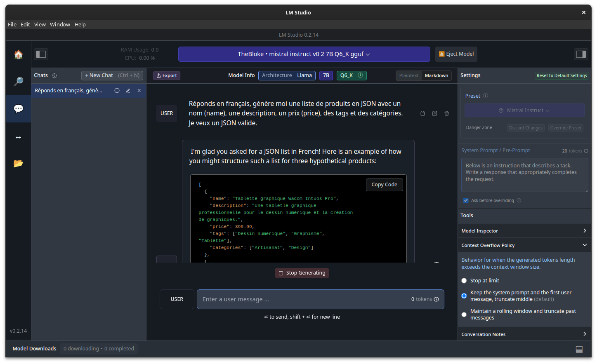The height and width of the screenshot is (364, 597).
Task: Go to the Home page icon
Action: [x=19, y=54]
